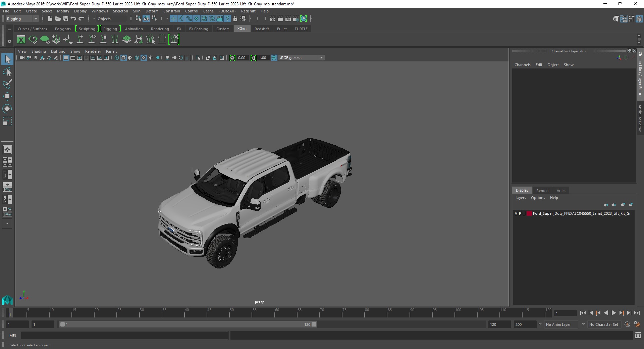This screenshot has width=644, height=349.
Task: Switch to the Anim layer tab
Action: click(x=561, y=191)
